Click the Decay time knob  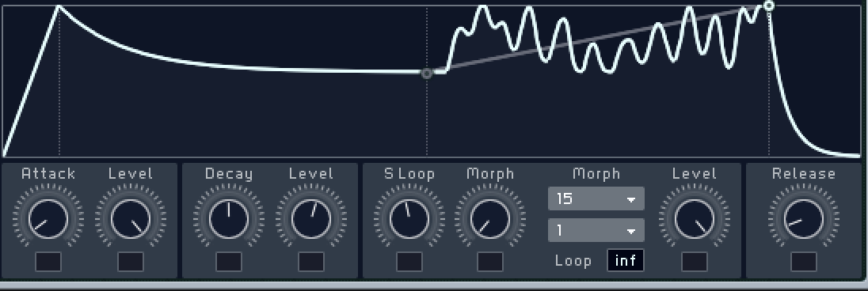click(x=229, y=218)
